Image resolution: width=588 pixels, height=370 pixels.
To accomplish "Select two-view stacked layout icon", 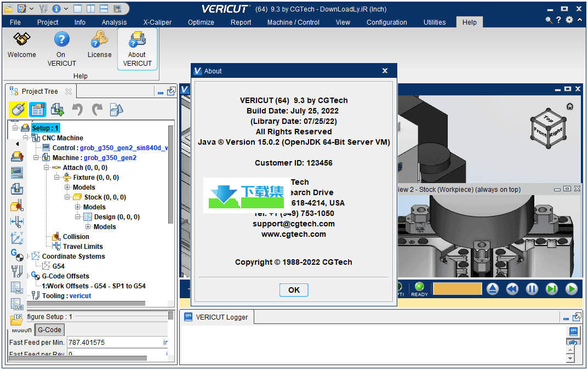I will point(104,8).
